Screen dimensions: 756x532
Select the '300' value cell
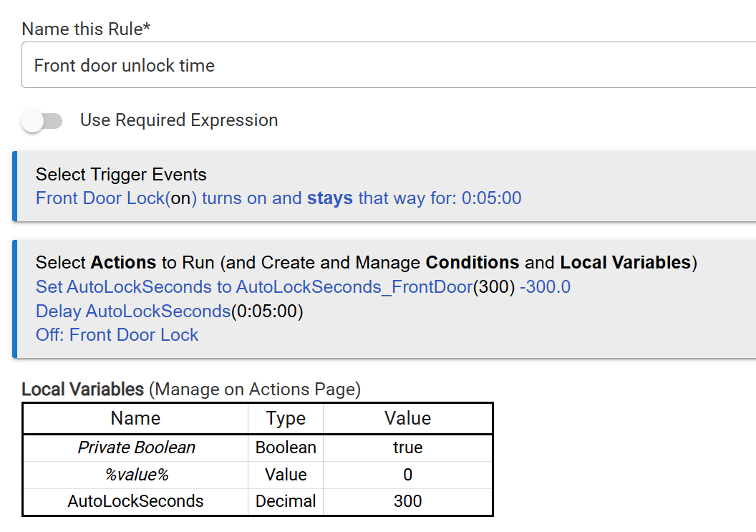(408, 502)
